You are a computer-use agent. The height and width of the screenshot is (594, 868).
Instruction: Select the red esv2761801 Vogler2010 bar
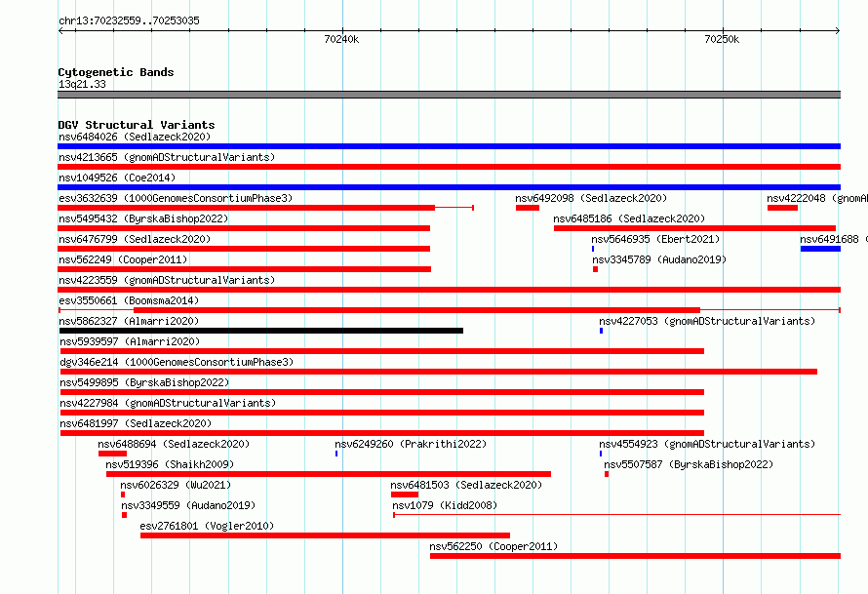tap(325, 535)
